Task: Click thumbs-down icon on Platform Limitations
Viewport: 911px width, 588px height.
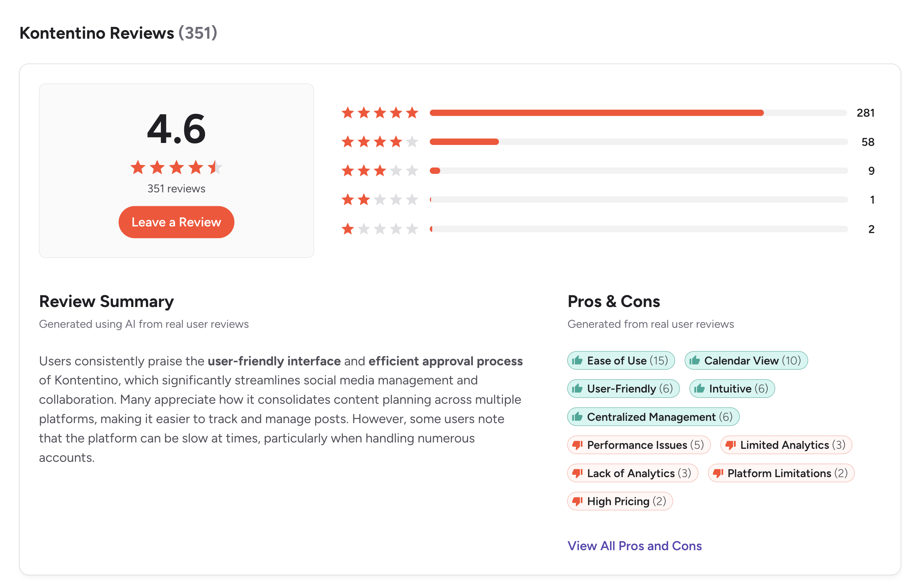Action: [x=718, y=473]
